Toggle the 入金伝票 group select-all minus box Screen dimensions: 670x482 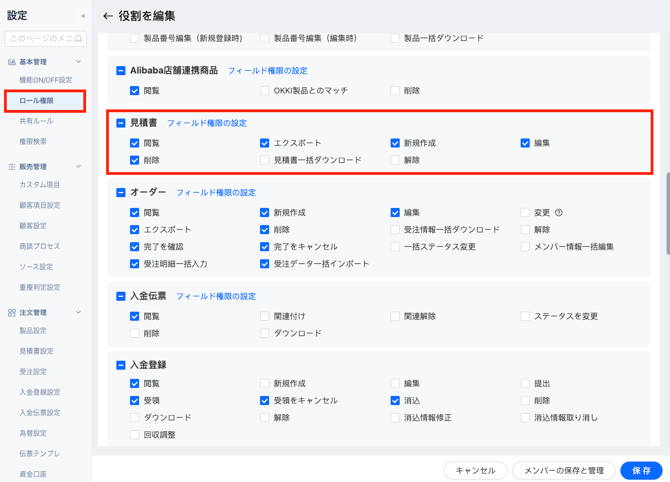pos(121,296)
